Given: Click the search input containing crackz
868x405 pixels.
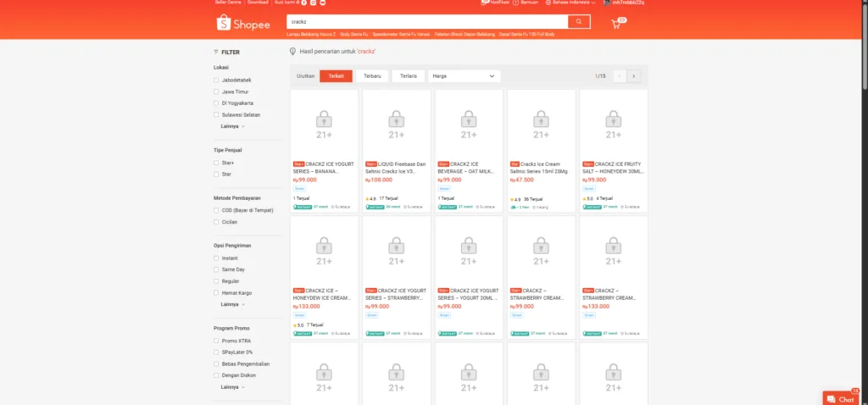Looking at the screenshot, I should click(427, 21).
